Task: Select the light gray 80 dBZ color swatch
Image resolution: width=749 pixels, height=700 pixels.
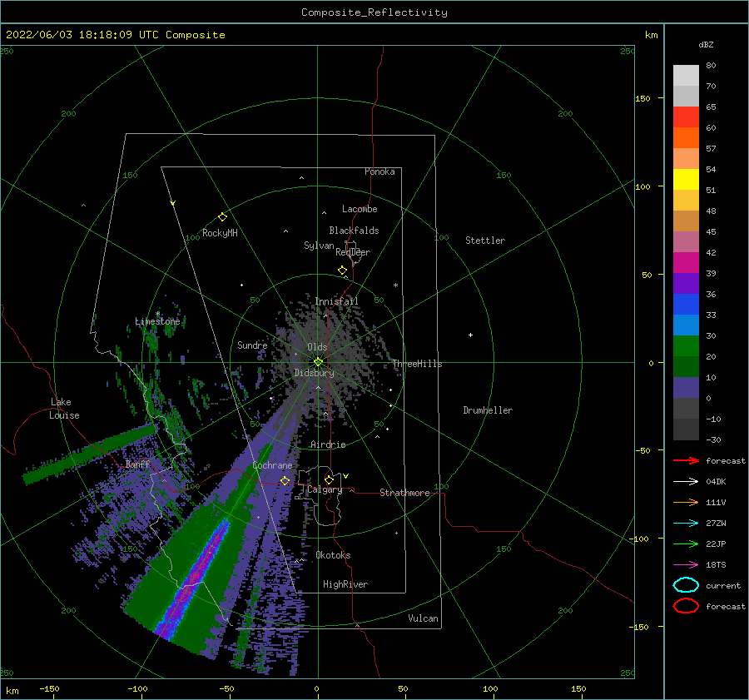Action: click(x=686, y=75)
